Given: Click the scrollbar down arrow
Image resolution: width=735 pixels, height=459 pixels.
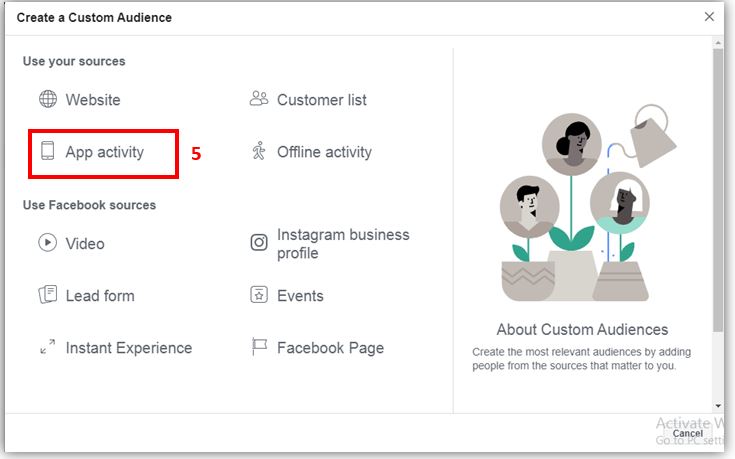Looking at the screenshot, I should (x=718, y=406).
